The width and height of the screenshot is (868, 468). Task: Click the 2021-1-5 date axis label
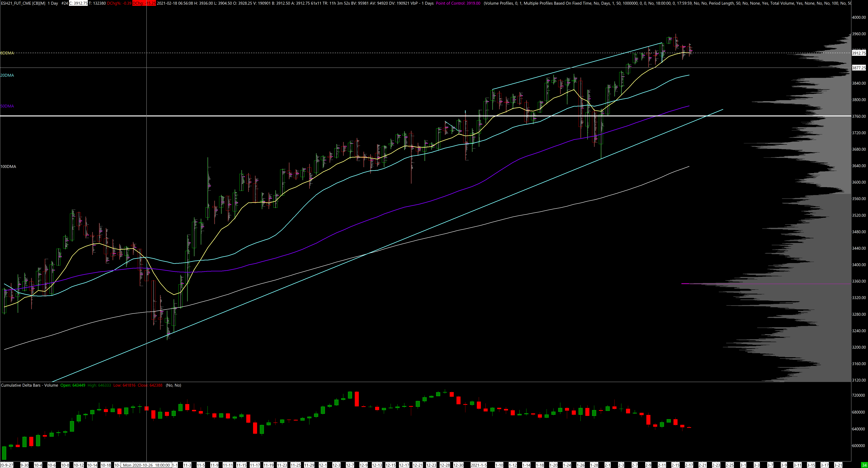point(479,465)
